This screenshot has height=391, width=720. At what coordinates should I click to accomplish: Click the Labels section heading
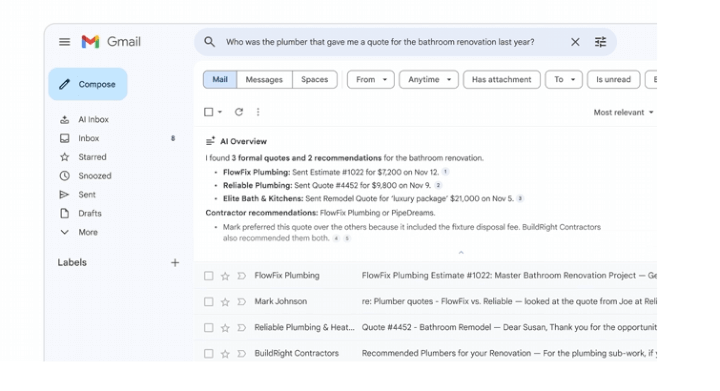[x=72, y=263]
